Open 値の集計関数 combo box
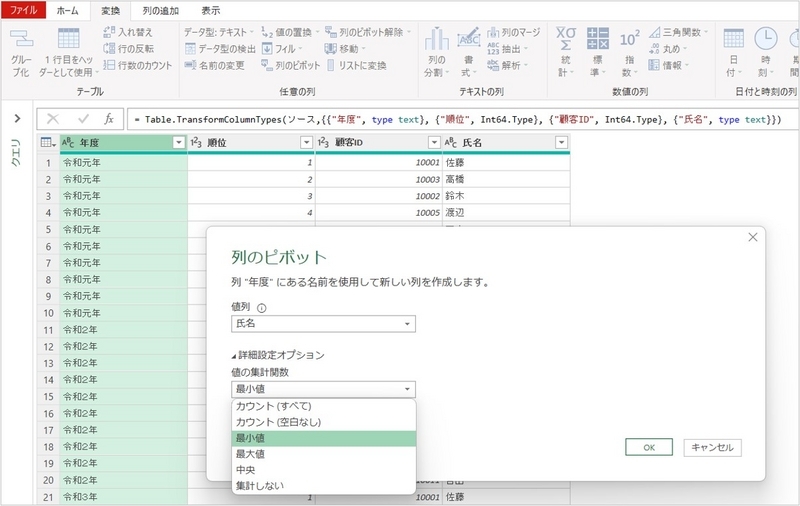This screenshot has height=506, width=800. [x=323, y=389]
